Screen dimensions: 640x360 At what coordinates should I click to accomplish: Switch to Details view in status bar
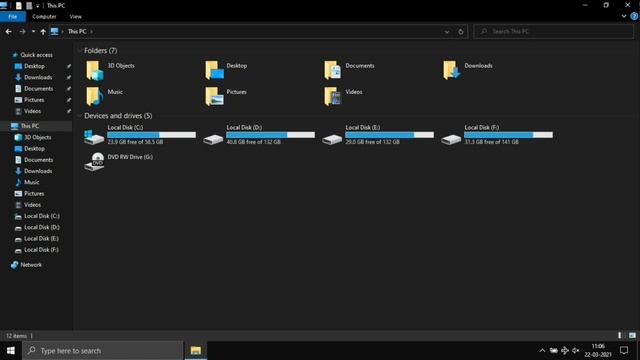coord(620,336)
